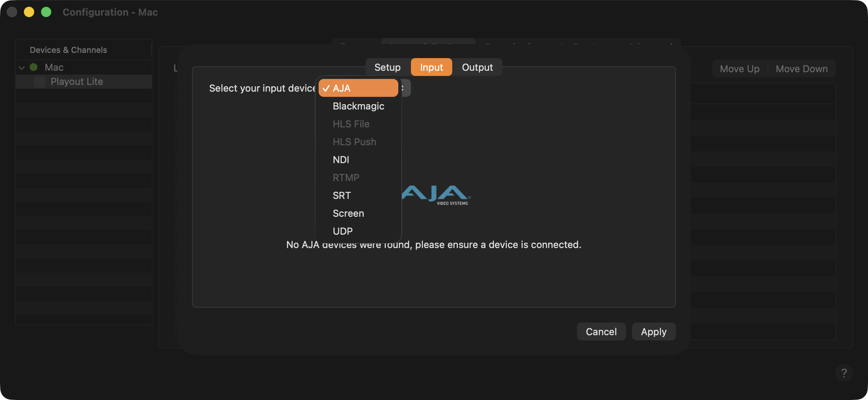Collapse the Mac device tree node

[22, 68]
